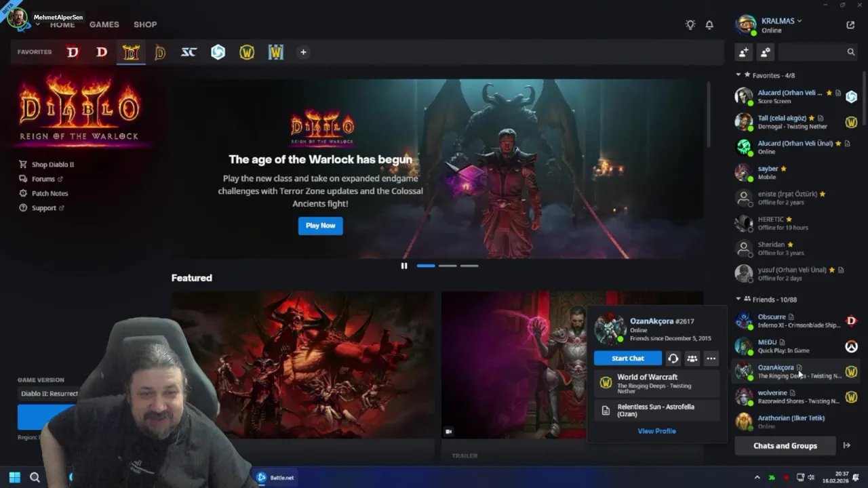Open Chats and Groups
Viewport: 868px width, 488px height.
click(785, 445)
